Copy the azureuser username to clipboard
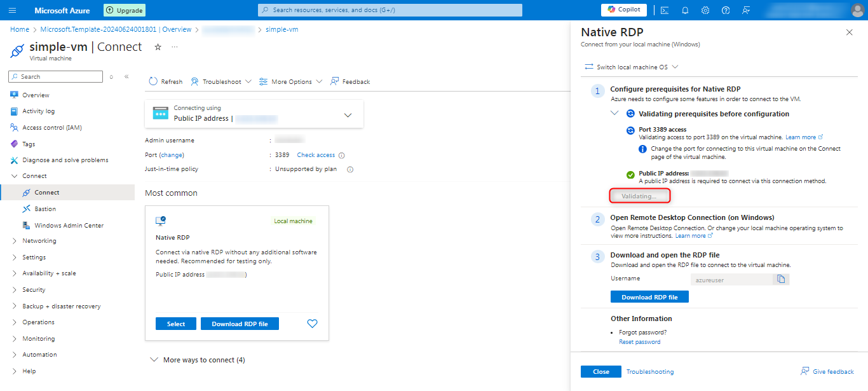Screen dimensions: 868x391 [781, 279]
